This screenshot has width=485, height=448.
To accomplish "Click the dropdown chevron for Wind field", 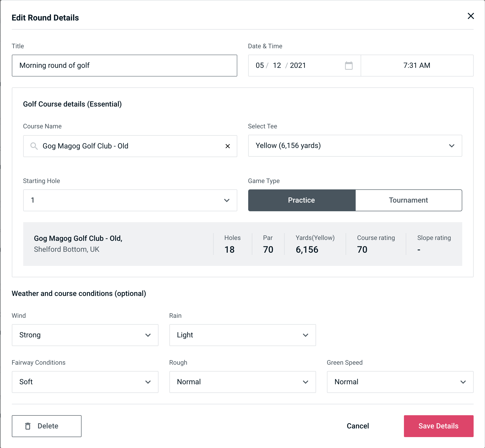I will (148, 335).
